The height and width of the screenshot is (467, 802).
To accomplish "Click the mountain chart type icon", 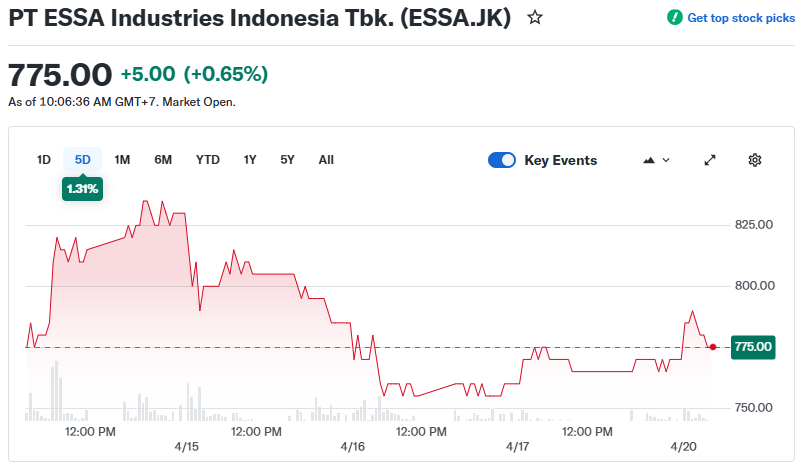I will (649, 160).
